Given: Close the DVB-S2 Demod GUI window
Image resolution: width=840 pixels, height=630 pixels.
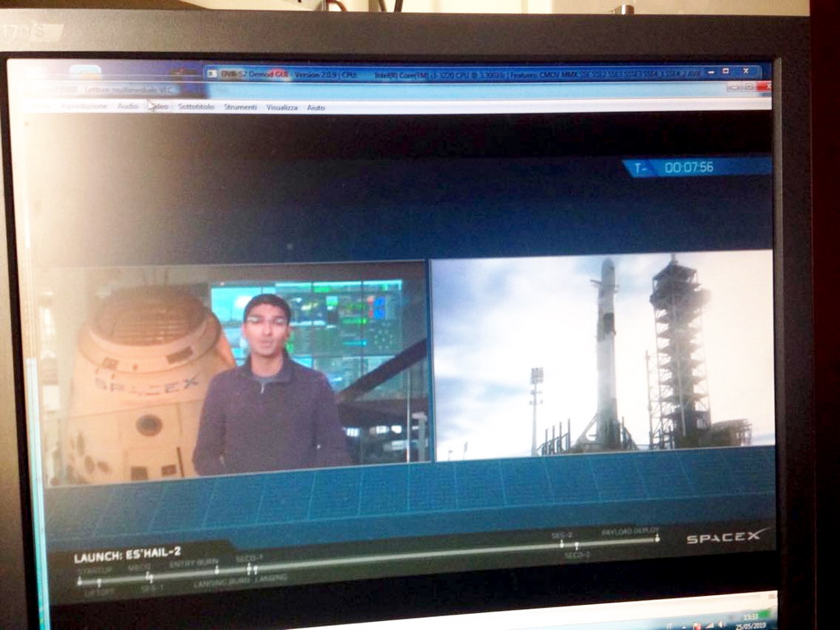Looking at the screenshot, I should (x=746, y=71).
